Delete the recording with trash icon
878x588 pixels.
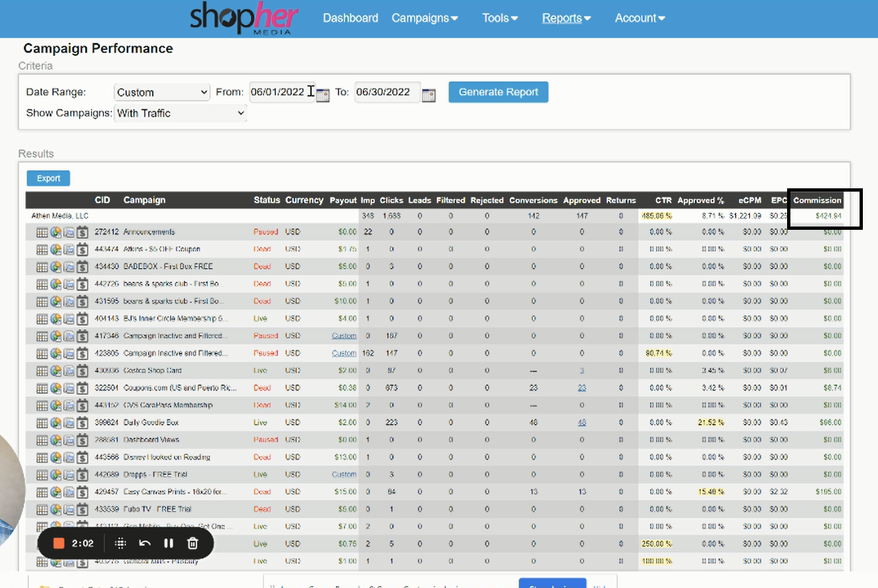(x=193, y=543)
